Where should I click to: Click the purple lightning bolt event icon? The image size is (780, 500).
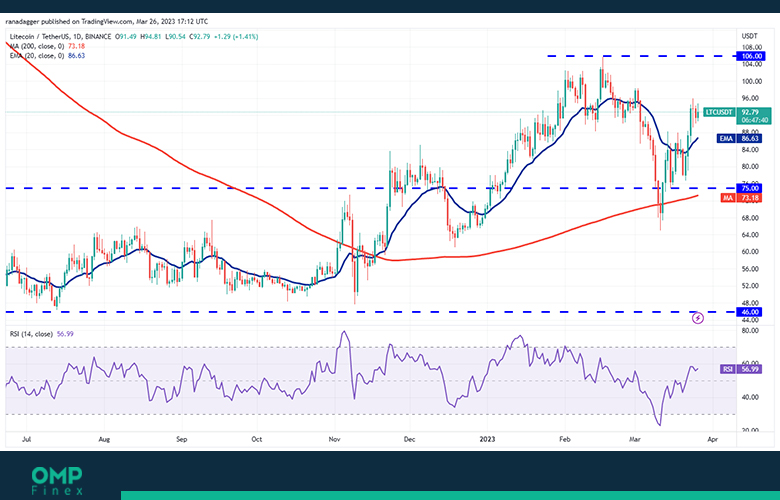pos(698,318)
